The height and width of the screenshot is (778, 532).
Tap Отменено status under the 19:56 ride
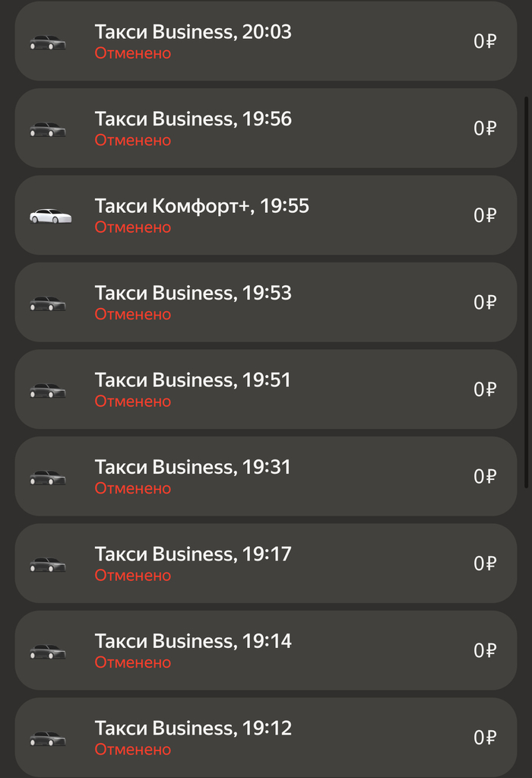click(x=133, y=141)
